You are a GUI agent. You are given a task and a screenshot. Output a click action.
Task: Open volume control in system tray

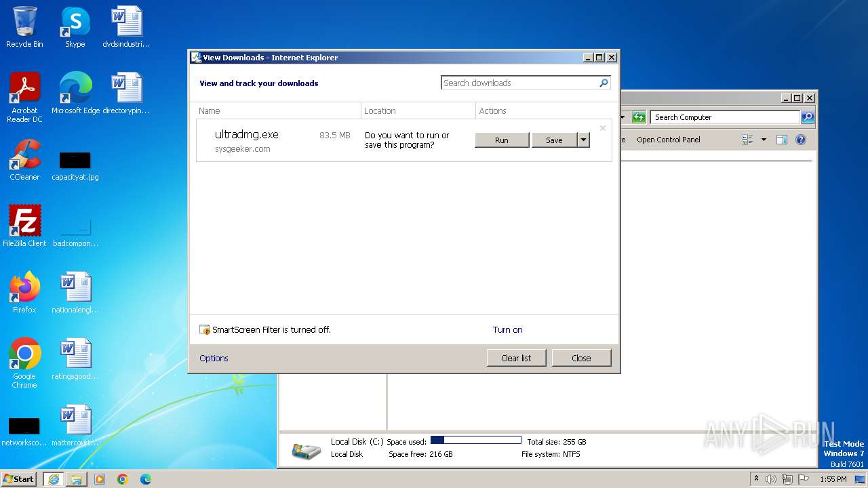pos(771,479)
